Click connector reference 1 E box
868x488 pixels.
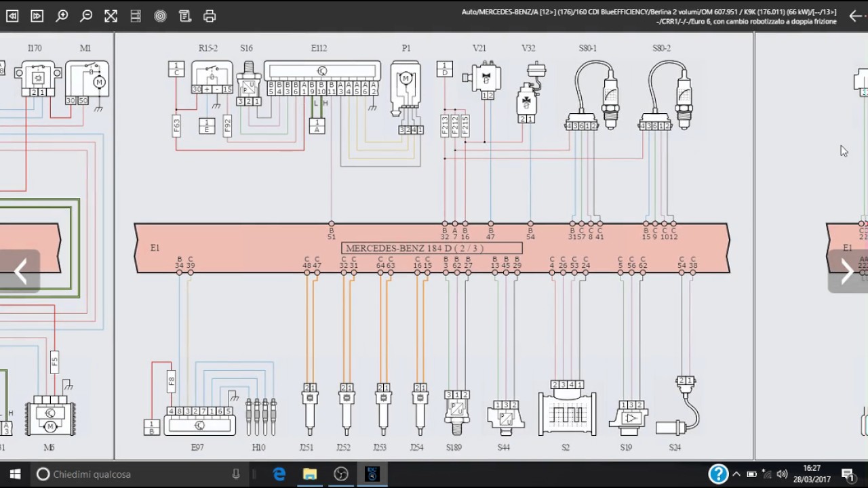click(x=207, y=125)
